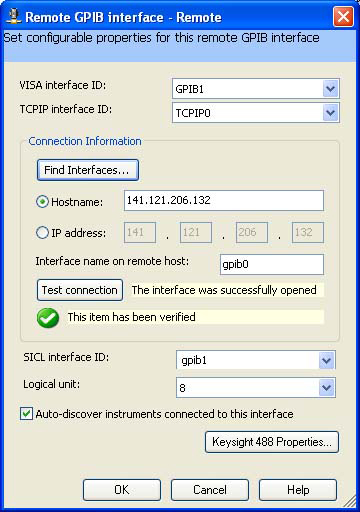Click the Interface name on remote host field
360x512 pixels.
pyautogui.click(x=272, y=265)
